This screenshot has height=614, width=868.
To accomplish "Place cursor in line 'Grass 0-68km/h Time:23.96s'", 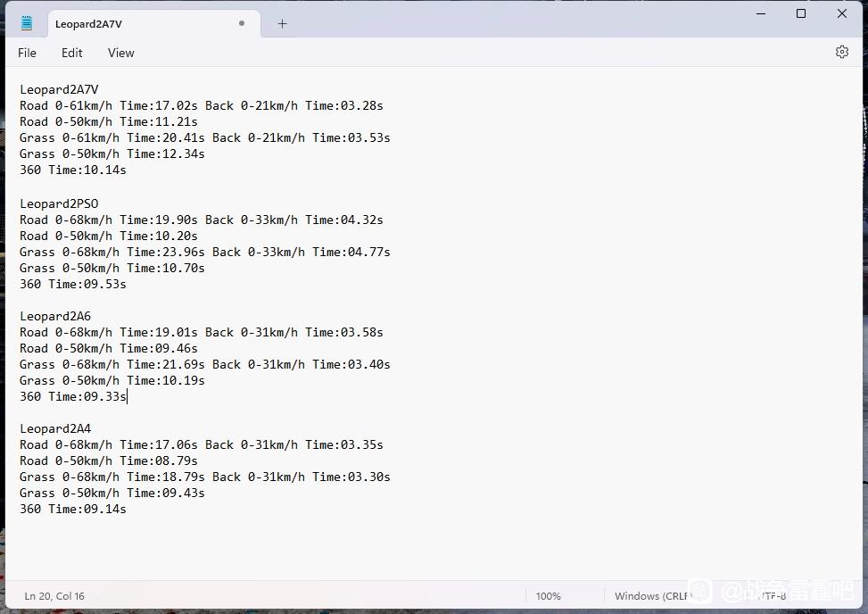I will point(112,252).
